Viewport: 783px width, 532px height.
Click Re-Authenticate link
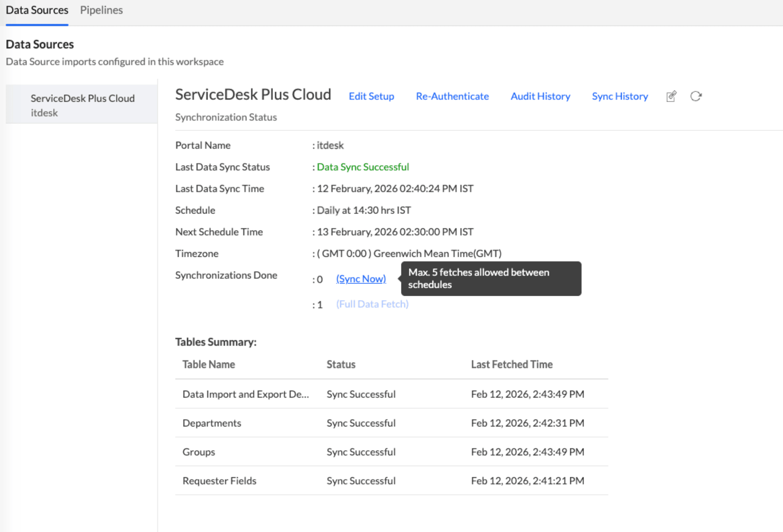[x=452, y=96]
